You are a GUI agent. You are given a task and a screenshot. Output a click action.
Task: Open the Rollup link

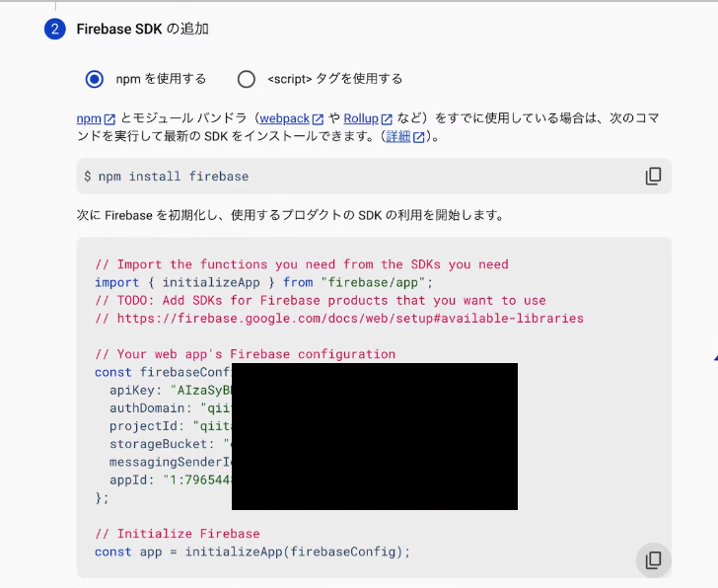tap(361, 118)
